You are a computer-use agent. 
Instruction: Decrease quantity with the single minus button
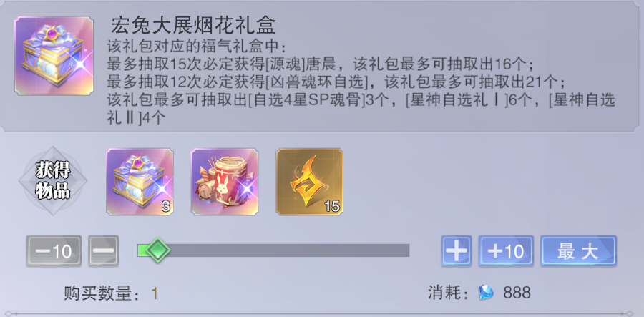(104, 251)
